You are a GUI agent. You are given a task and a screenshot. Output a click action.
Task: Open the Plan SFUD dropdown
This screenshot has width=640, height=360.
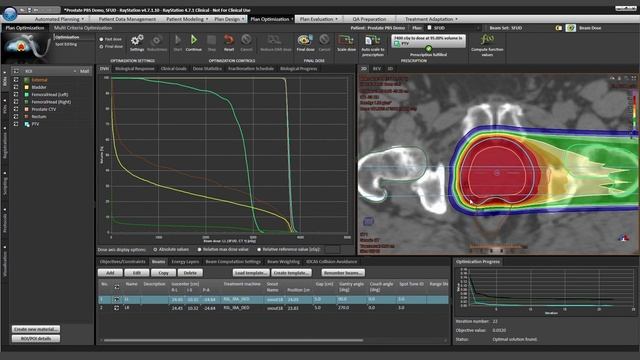tap(454, 28)
